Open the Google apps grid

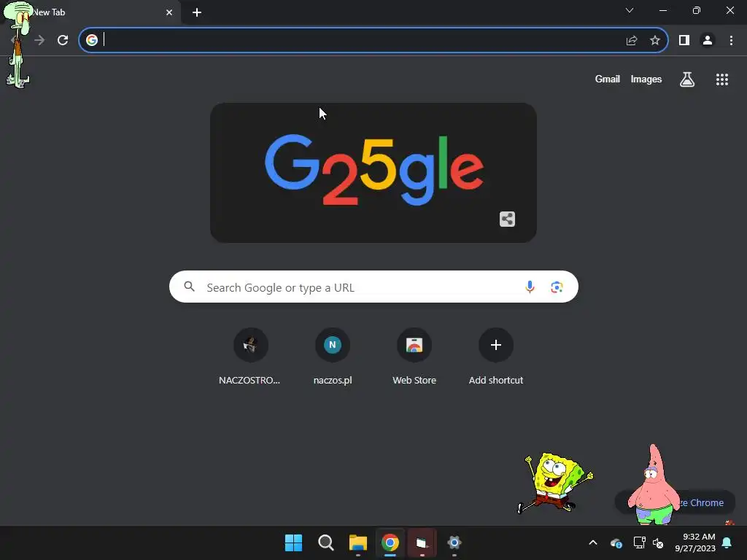(x=722, y=79)
